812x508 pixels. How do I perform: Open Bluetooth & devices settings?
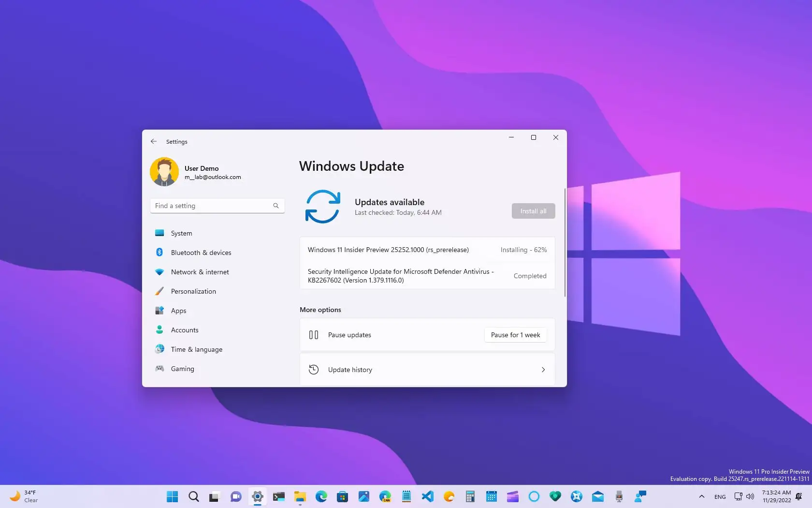[217, 253]
